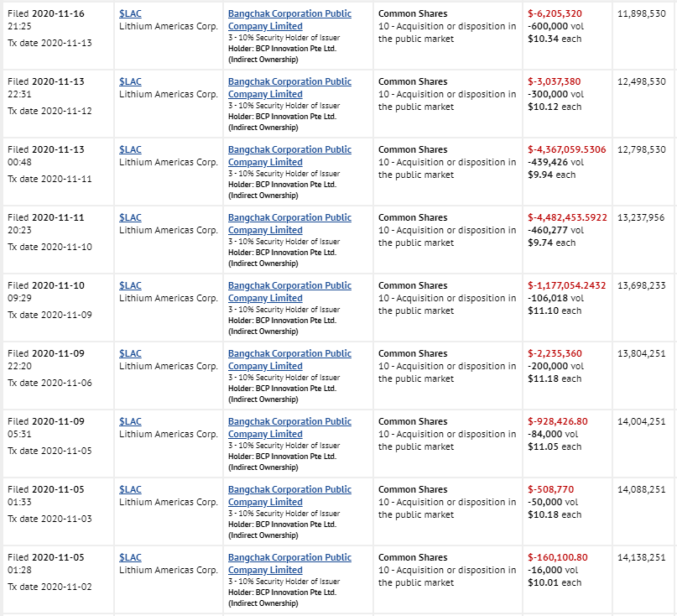Viewport: 677px width, 616px height.
Task: Select price text $11.10 each
Action: click(x=555, y=311)
